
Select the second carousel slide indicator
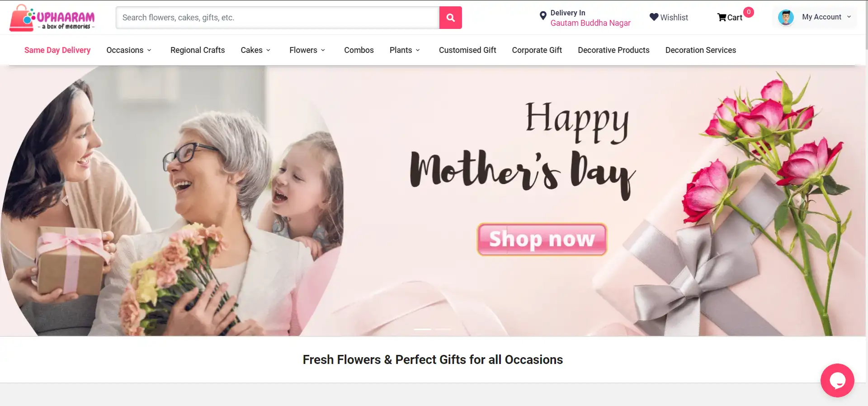click(443, 329)
